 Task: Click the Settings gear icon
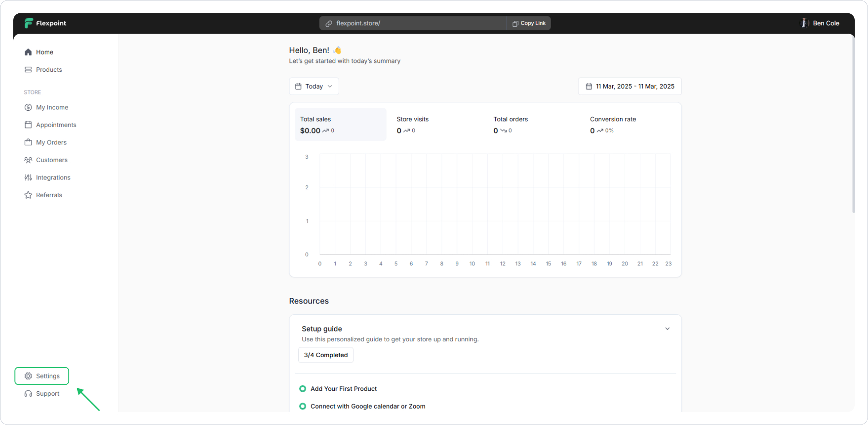point(28,376)
